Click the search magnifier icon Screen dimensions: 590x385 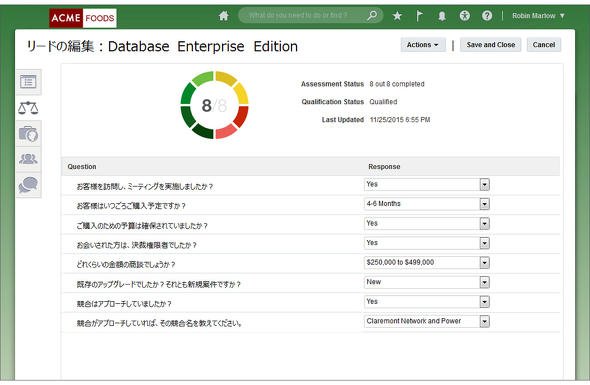pyautogui.click(x=372, y=15)
